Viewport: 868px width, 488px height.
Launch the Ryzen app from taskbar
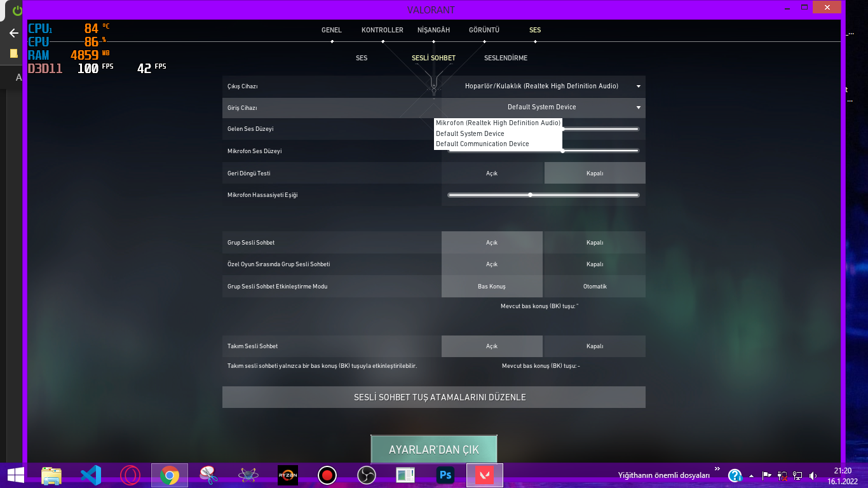288,475
